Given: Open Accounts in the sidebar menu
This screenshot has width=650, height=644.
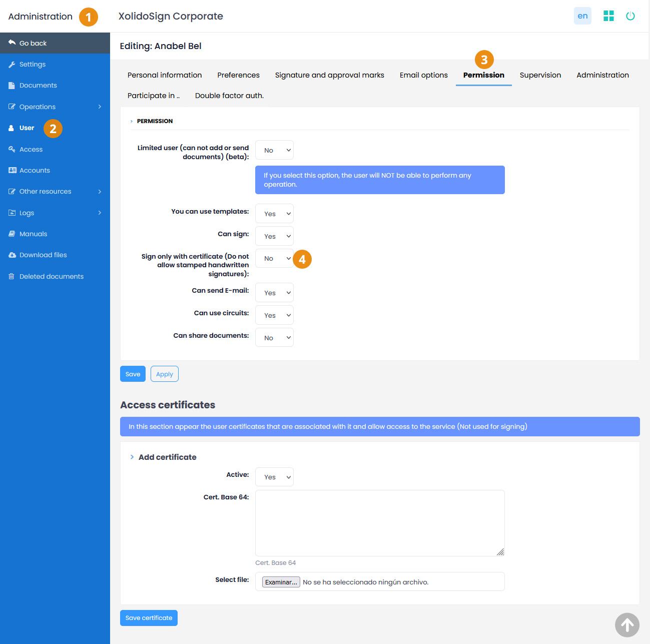Looking at the screenshot, I should click(x=55, y=170).
